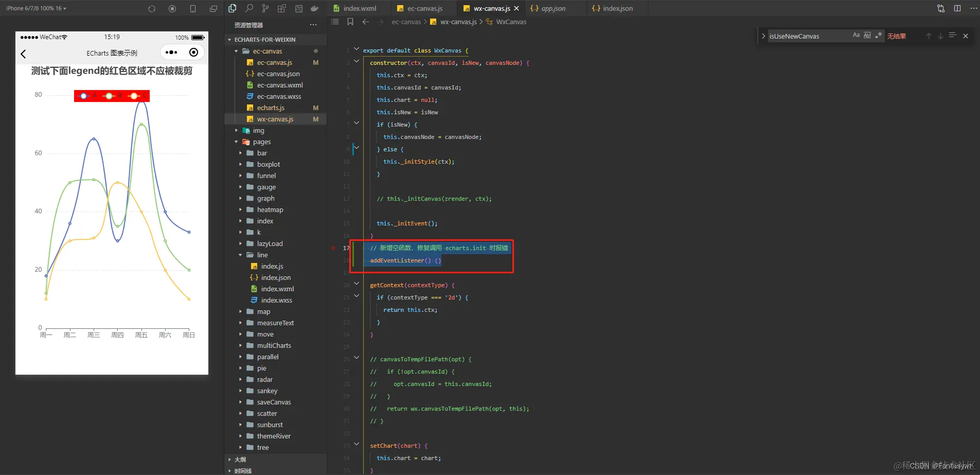980x475 pixels.
Task: Collapse the pages folder
Action: [275, 142]
